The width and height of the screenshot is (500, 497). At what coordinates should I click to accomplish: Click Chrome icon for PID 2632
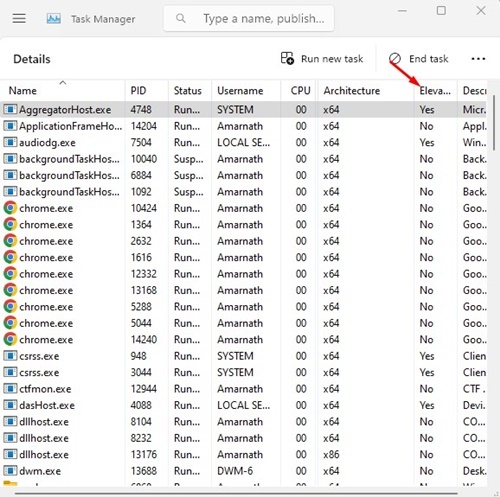10,241
